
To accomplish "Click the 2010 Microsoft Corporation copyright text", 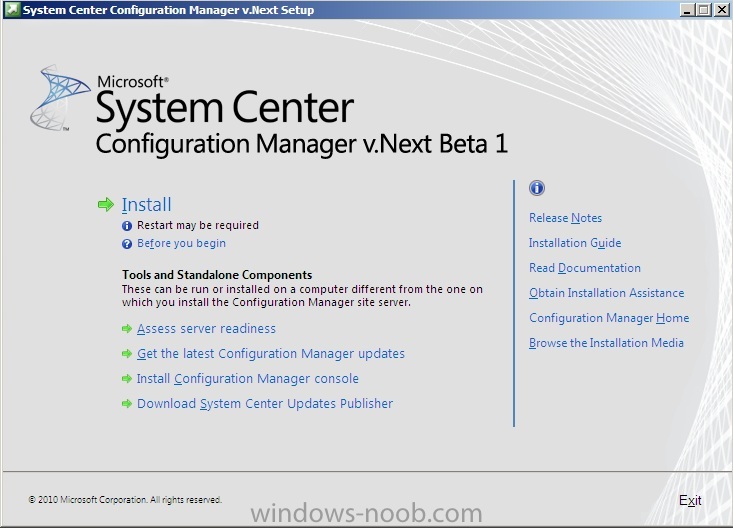I will click(x=125, y=499).
